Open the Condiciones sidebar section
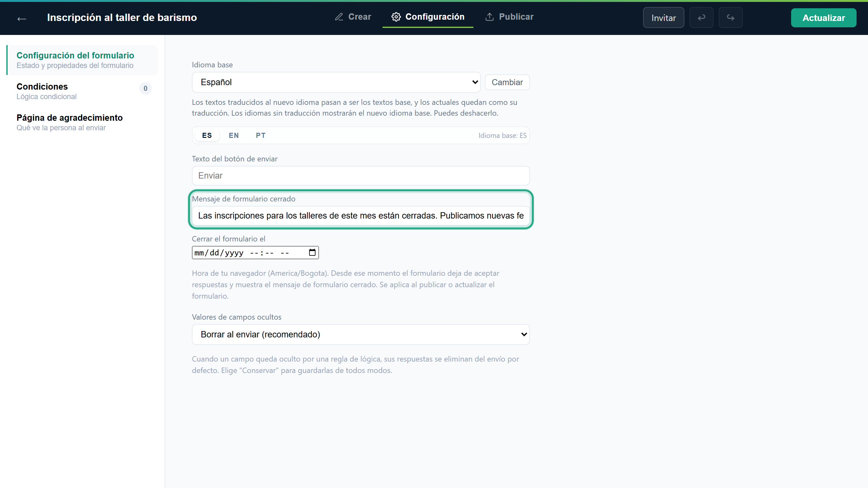868x488 pixels. pos(83,91)
